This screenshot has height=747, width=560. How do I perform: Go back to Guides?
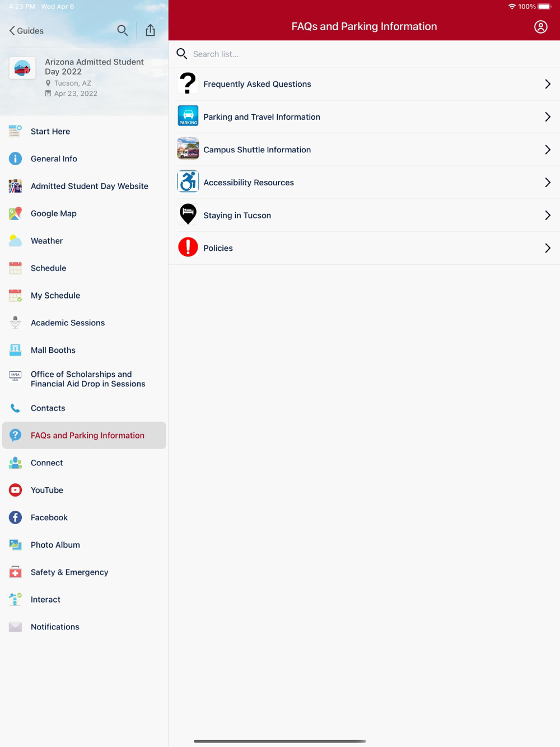26,31
